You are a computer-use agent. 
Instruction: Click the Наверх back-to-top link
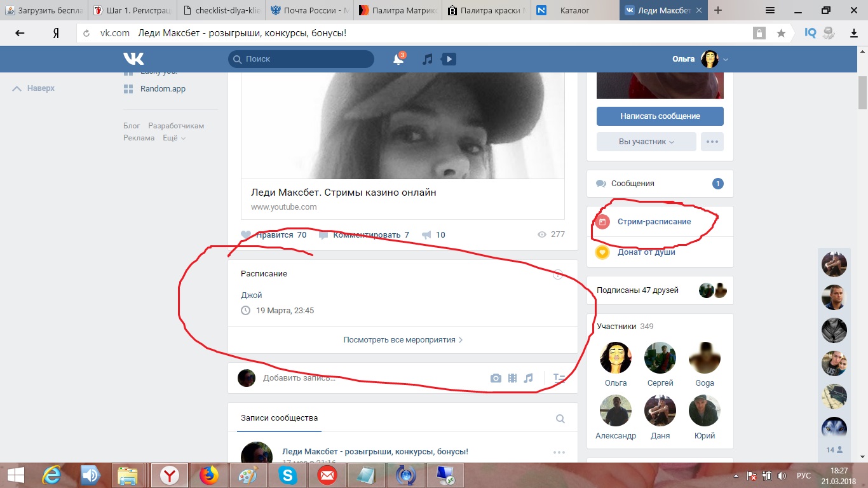(34, 88)
